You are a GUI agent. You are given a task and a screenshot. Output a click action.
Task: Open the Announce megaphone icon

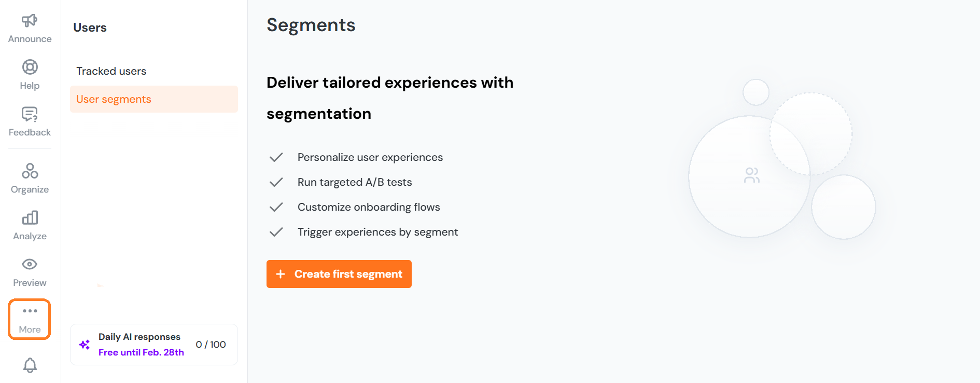(30, 21)
